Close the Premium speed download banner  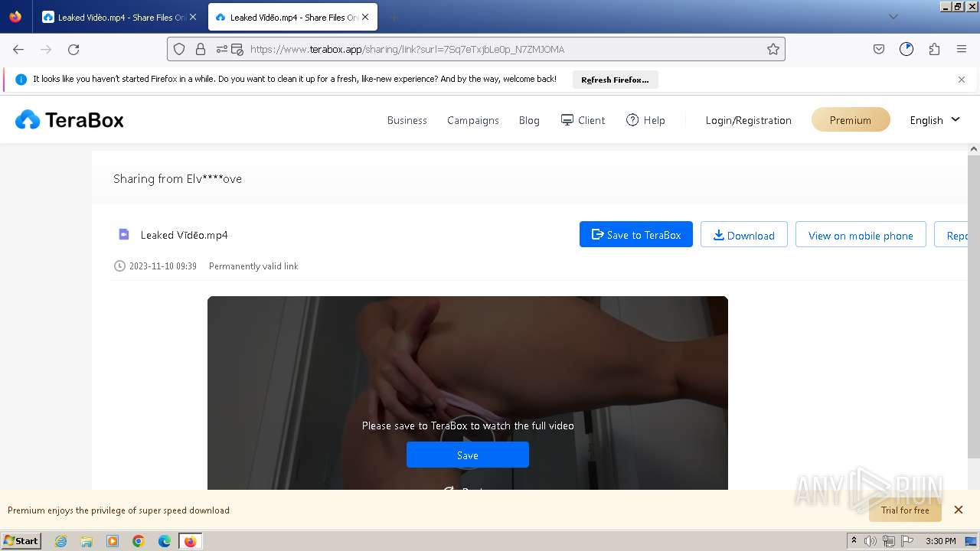coord(958,510)
